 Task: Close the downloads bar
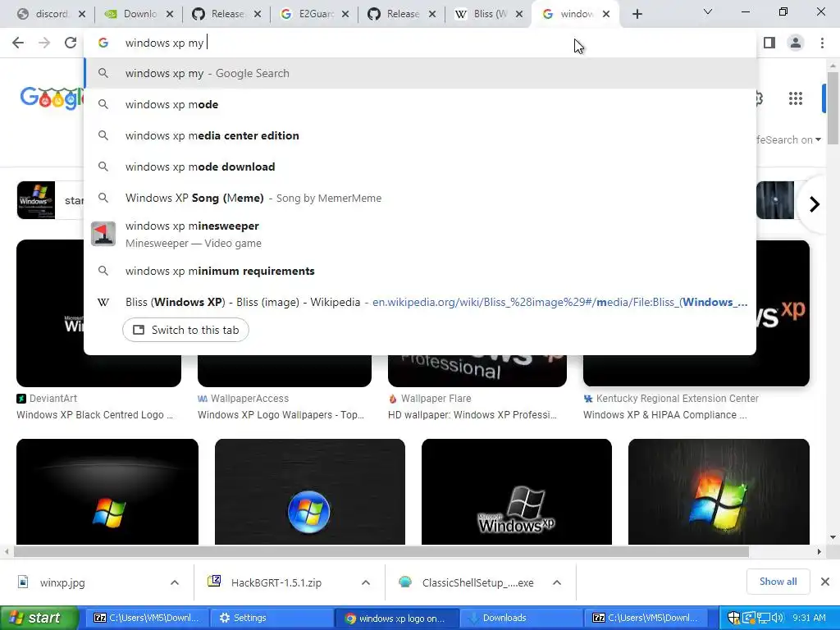coord(825,582)
